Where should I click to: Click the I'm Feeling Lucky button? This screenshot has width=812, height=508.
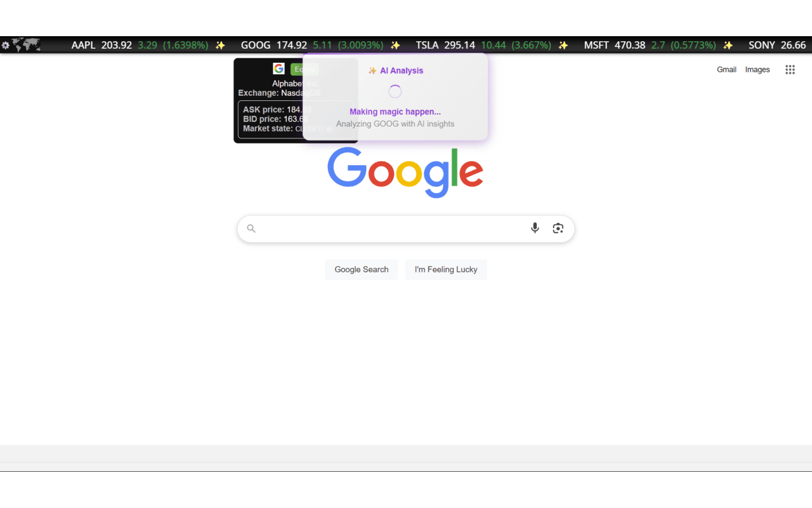coord(446,269)
